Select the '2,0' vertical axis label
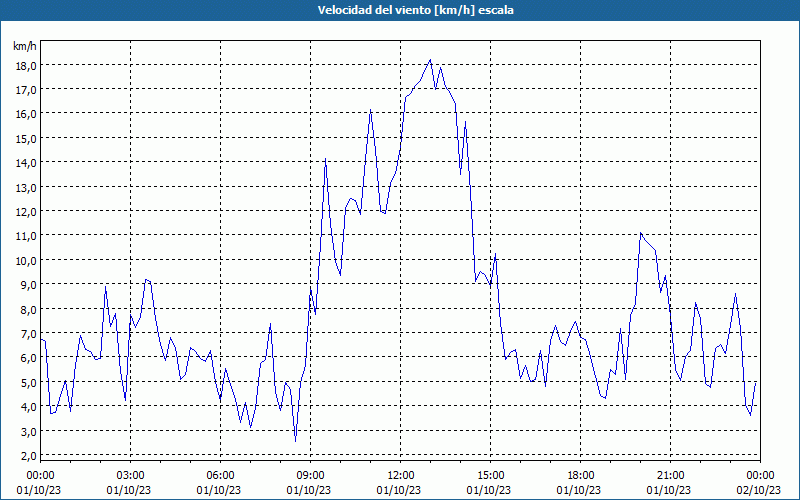 coord(28,456)
